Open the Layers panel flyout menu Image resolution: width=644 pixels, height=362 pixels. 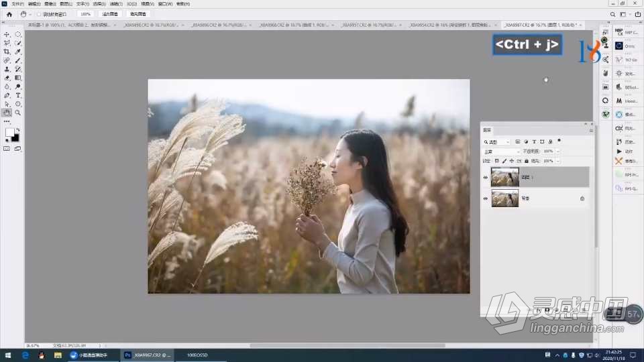591,130
